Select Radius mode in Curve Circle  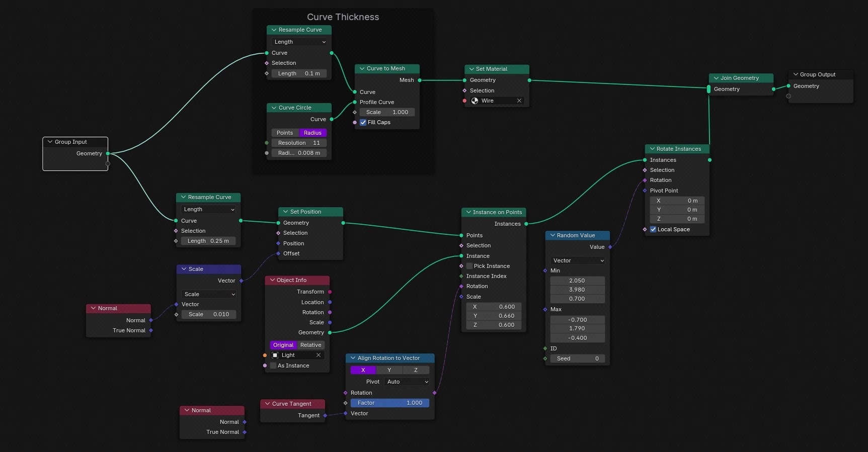312,133
